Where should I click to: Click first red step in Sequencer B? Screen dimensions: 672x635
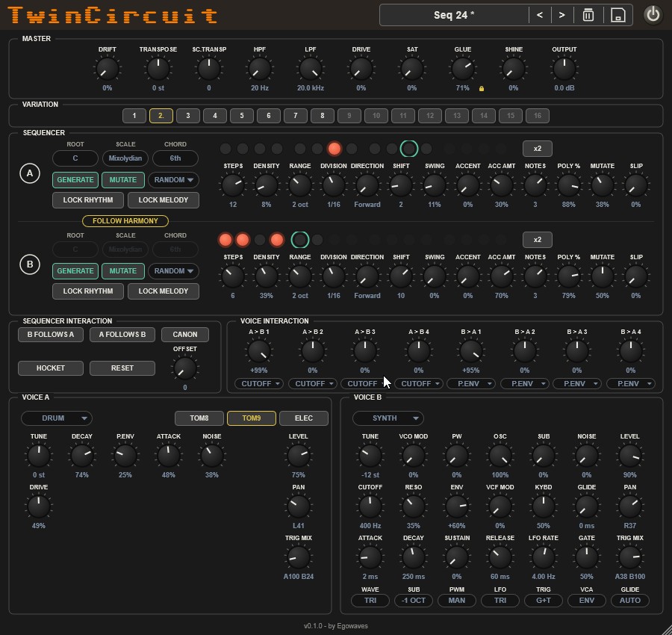pos(225,240)
